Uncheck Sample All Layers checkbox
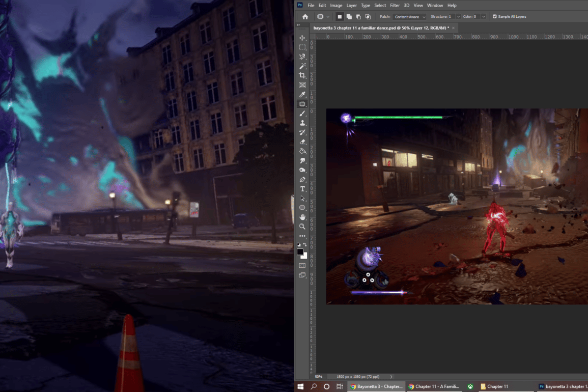Screen dimensions: 588x392 (x=495, y=17)
